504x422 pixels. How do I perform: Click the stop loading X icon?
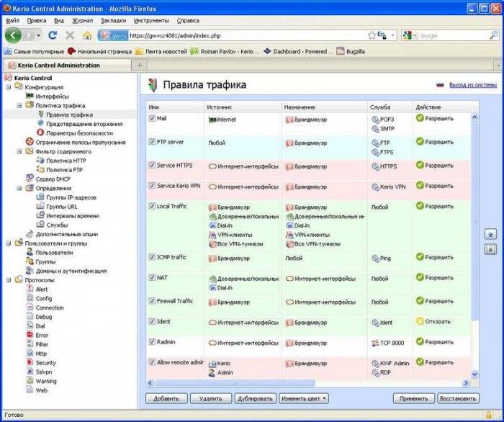70,35
